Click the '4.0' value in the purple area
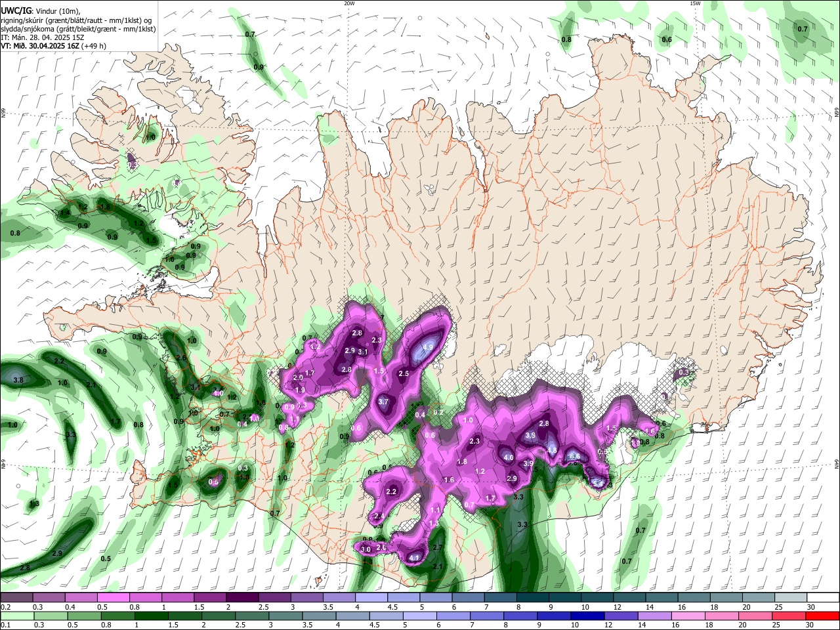Screen dimensions: 840x630 click(x=509, y=458)
